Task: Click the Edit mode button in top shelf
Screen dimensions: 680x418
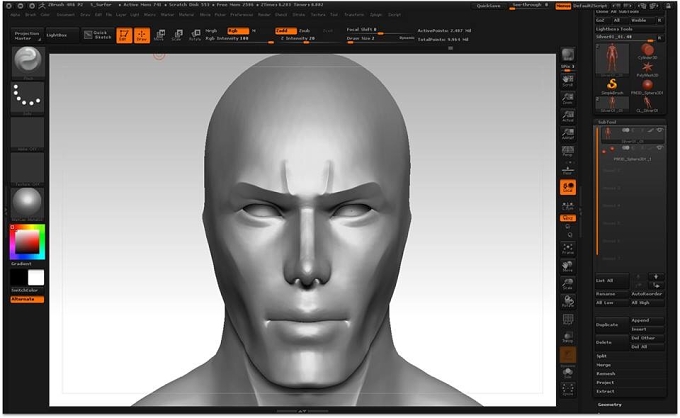Action: (x=124, y=36)
